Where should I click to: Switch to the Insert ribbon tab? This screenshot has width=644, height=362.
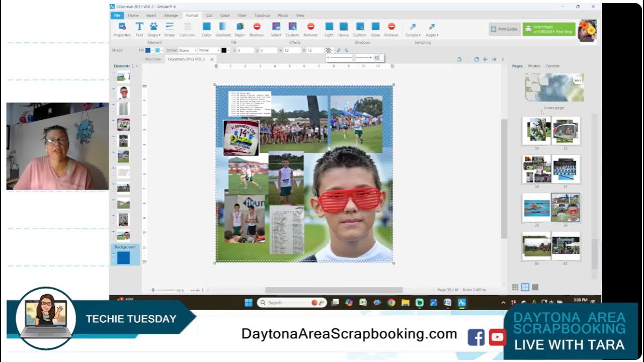tap(151, 16)
